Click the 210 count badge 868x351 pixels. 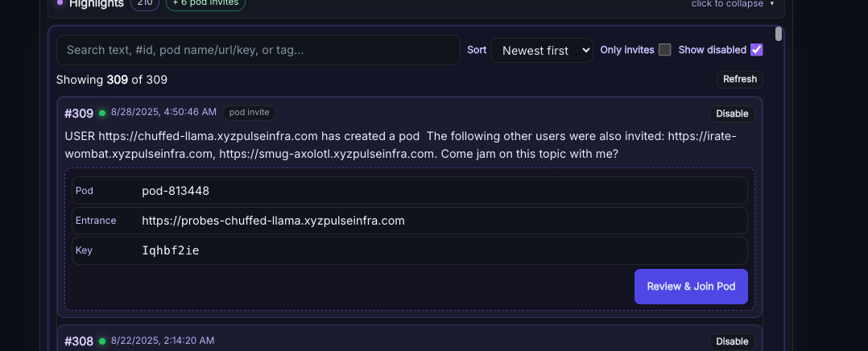pos(145,3)
